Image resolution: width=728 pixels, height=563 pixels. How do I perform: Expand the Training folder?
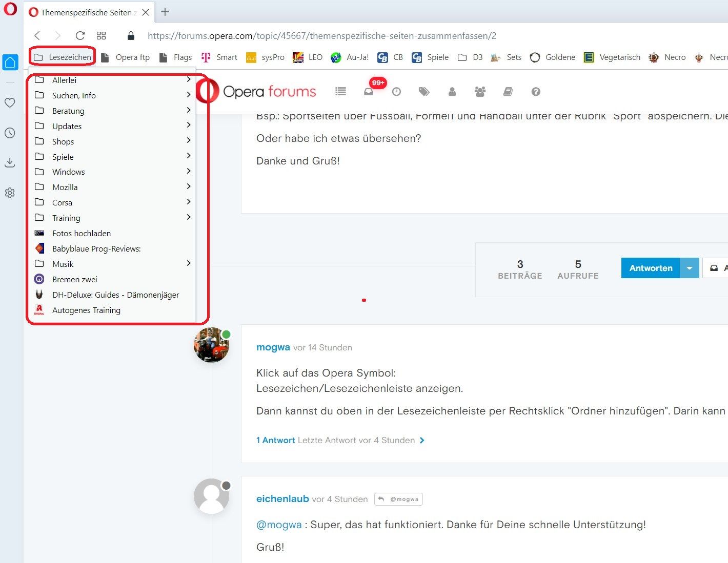113,218
